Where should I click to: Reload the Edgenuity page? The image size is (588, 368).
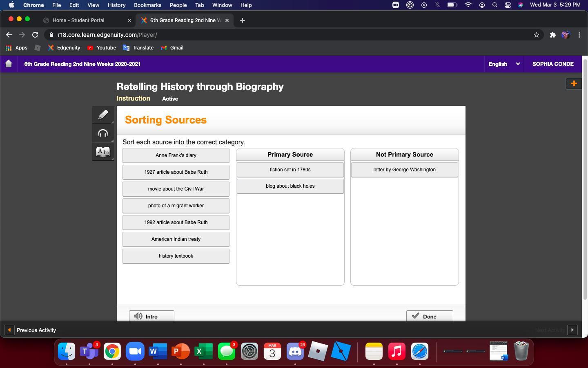[35, 35]
